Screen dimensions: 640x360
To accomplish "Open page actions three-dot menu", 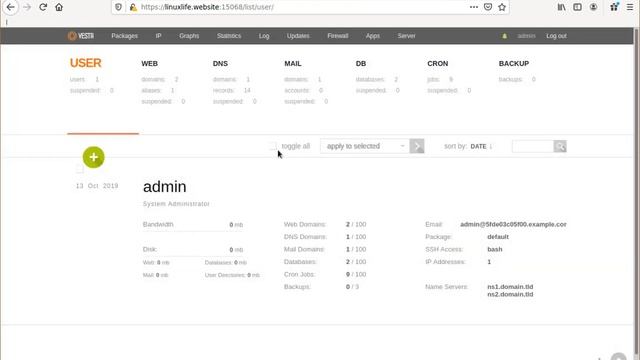I will tap(473, 7).
